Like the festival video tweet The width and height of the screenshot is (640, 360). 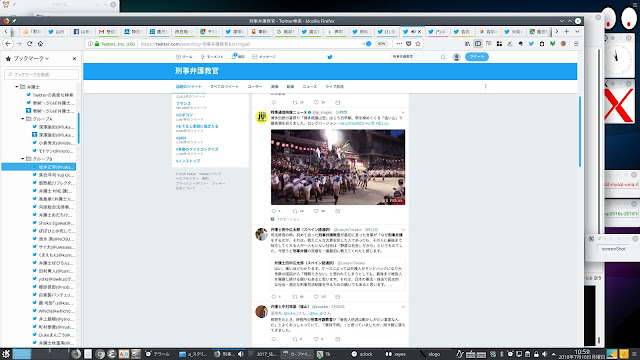316,211
